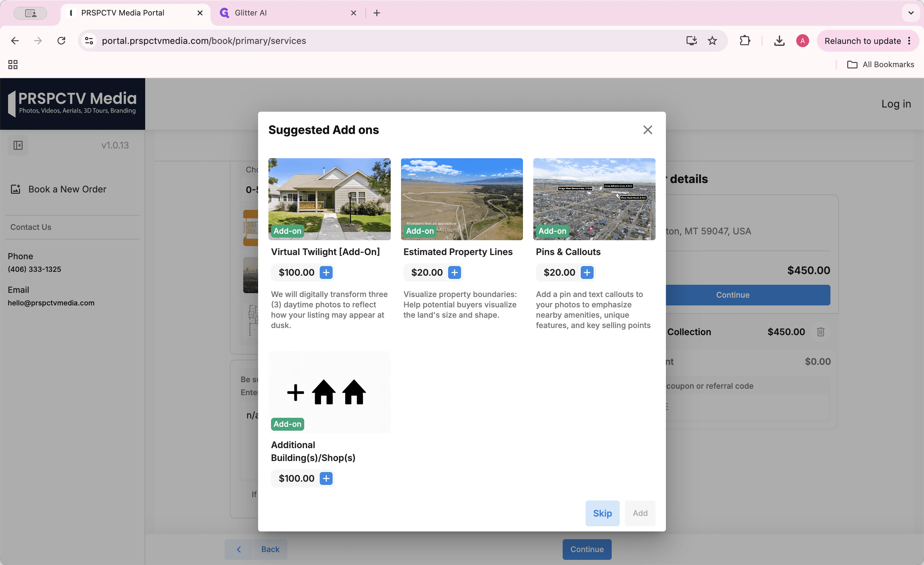
Task: Expand the tab search dropdown
Action: [911, 13]
